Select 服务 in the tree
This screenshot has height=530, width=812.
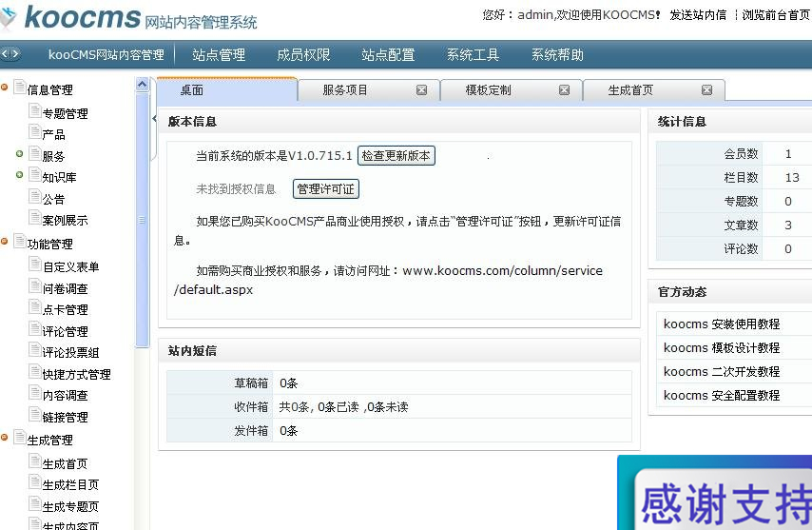(54, 156)
